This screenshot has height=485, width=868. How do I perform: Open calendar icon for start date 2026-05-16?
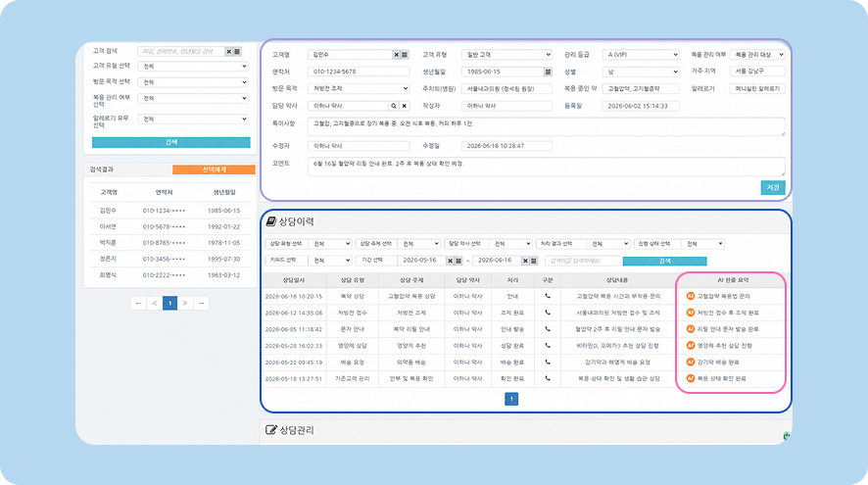point(458,261)
